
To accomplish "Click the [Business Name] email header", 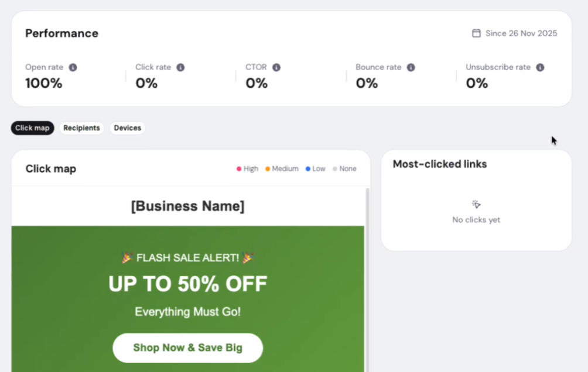I will pos(187,206).
